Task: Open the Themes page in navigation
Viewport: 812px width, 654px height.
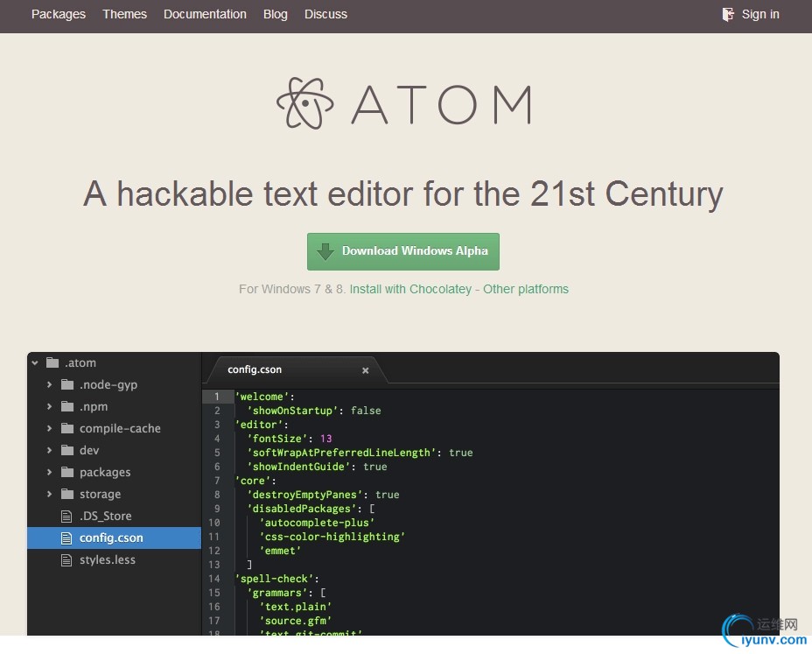Action: coord(124,15)
